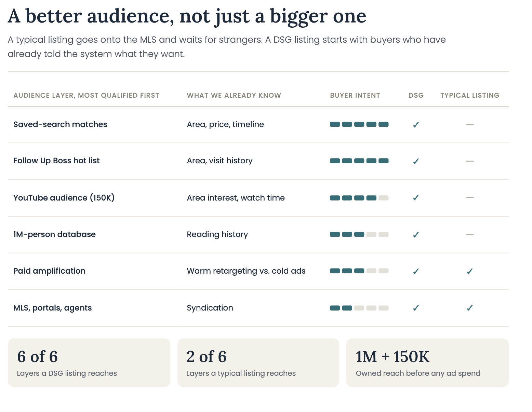Click the 'DSG' column header
532x412 pixels.
pos(416,95)
